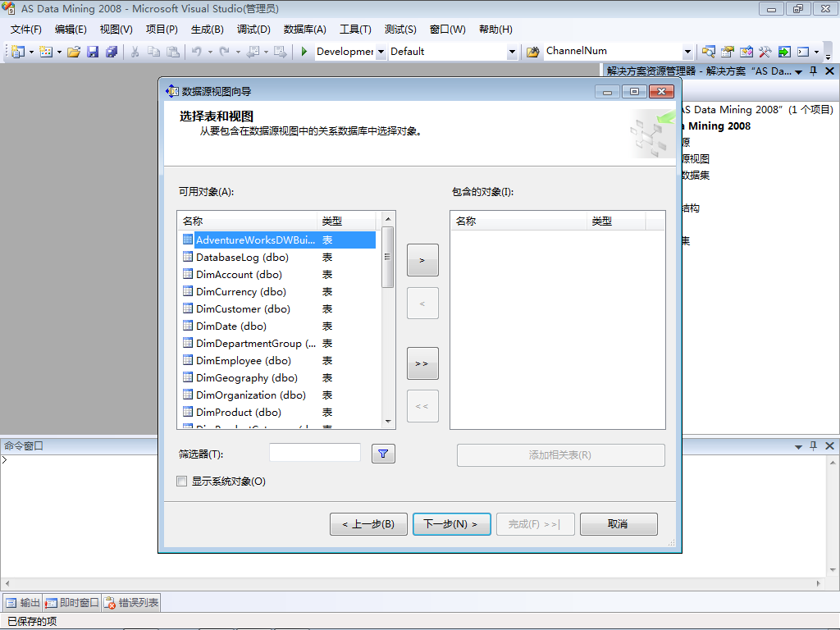The image size is (840, 630).
Task: Click the Save floppy disk icon
Action: coord(93,52)
